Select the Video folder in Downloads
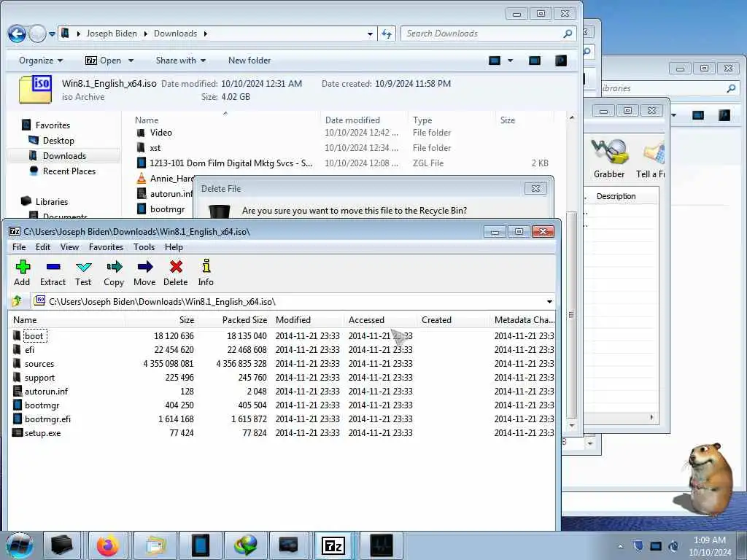 161,133
